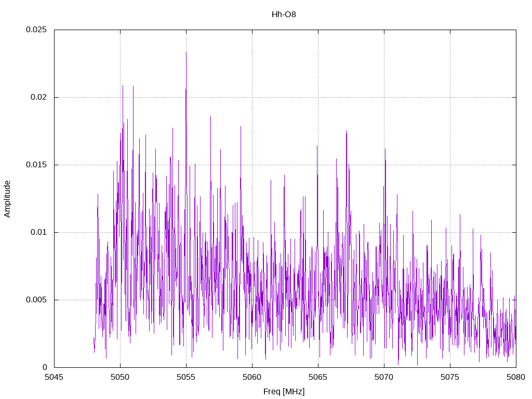Click x-axis tick label 5045
Screen dimensions: 532x399
(x=54, y=377)
